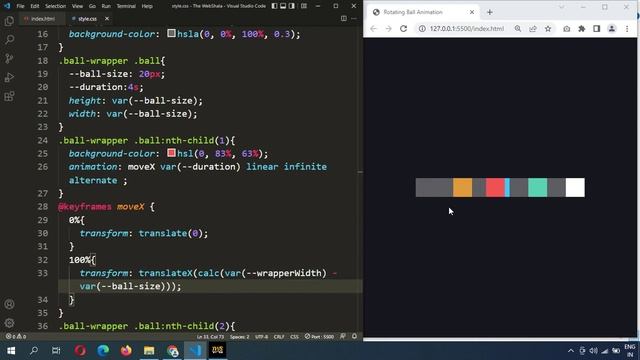This screenshot has height=360, width=640.
Task: Click the errors and warnings status indicator
Action: 16,337
